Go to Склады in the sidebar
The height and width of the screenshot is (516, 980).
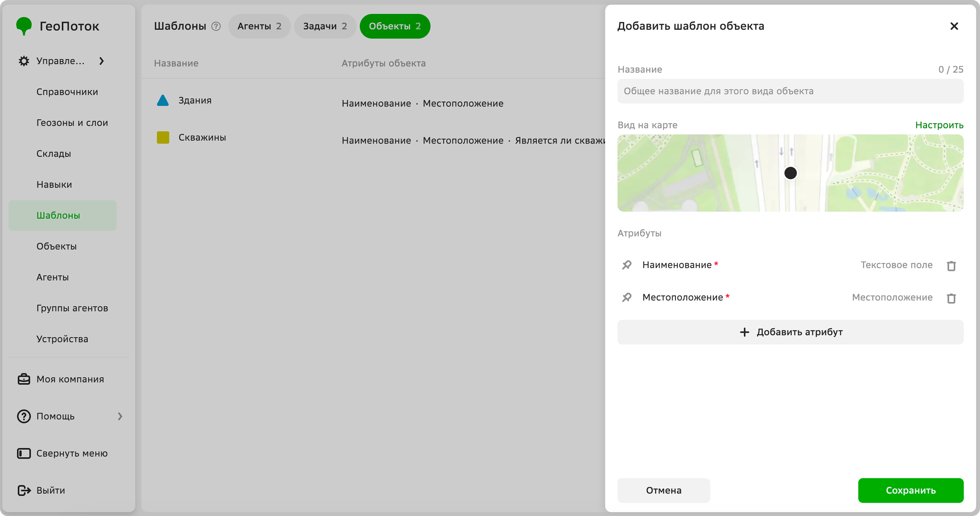coord(54,154)
